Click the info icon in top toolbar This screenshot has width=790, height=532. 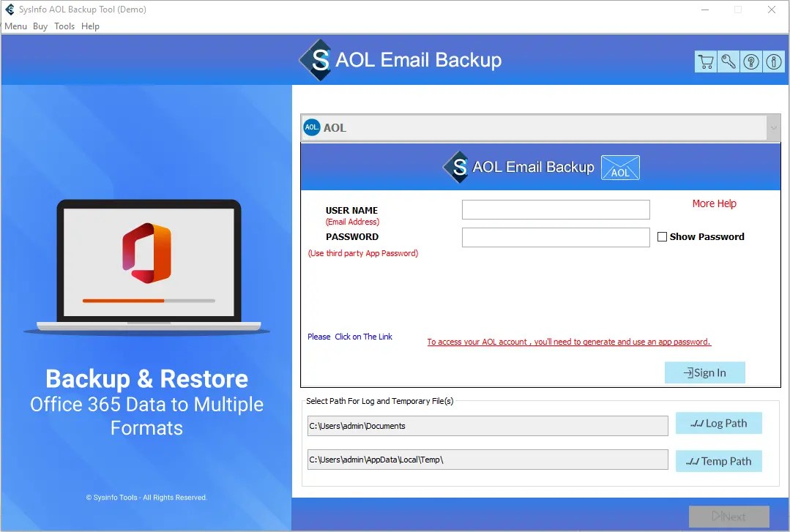pos(773,61)
